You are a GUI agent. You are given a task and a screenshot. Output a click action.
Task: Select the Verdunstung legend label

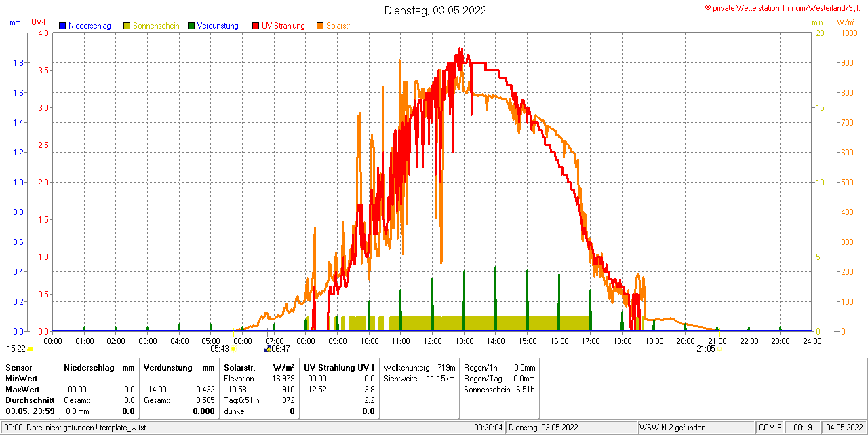coord(218,26)
